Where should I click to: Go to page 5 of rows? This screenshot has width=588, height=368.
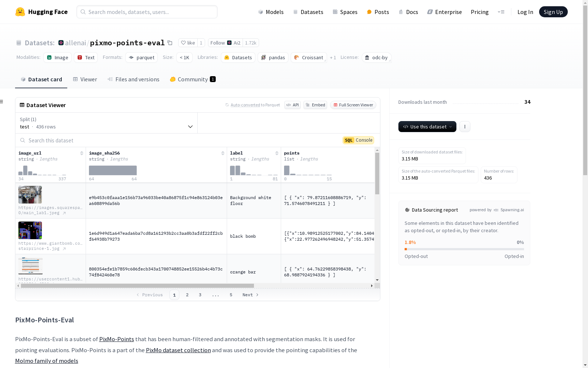click(x=231, y=295)
